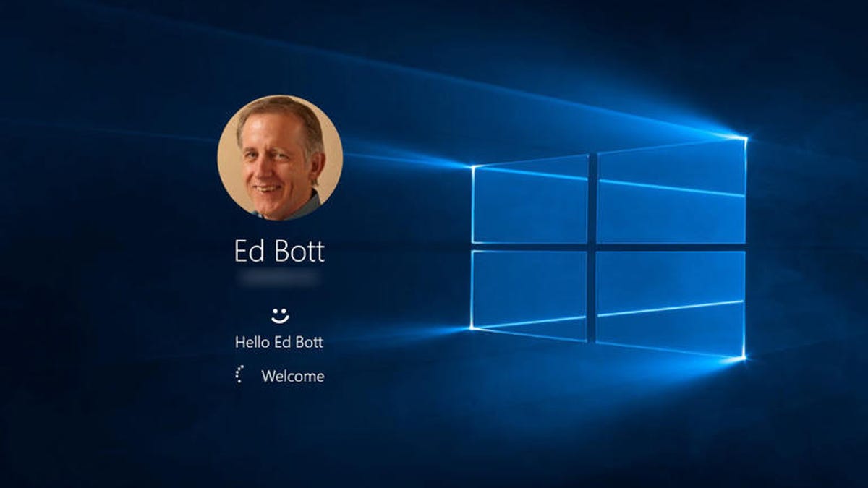Click the vertical divider between lower logo panes

[592, 296]
